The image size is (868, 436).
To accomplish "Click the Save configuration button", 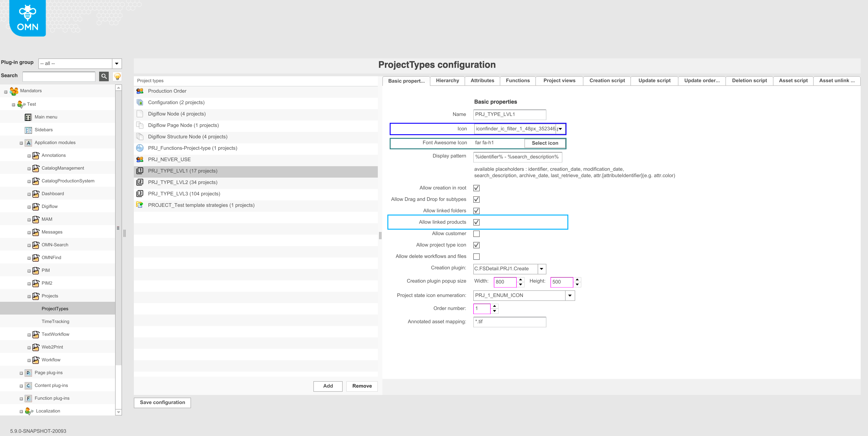I will point(162,402).
